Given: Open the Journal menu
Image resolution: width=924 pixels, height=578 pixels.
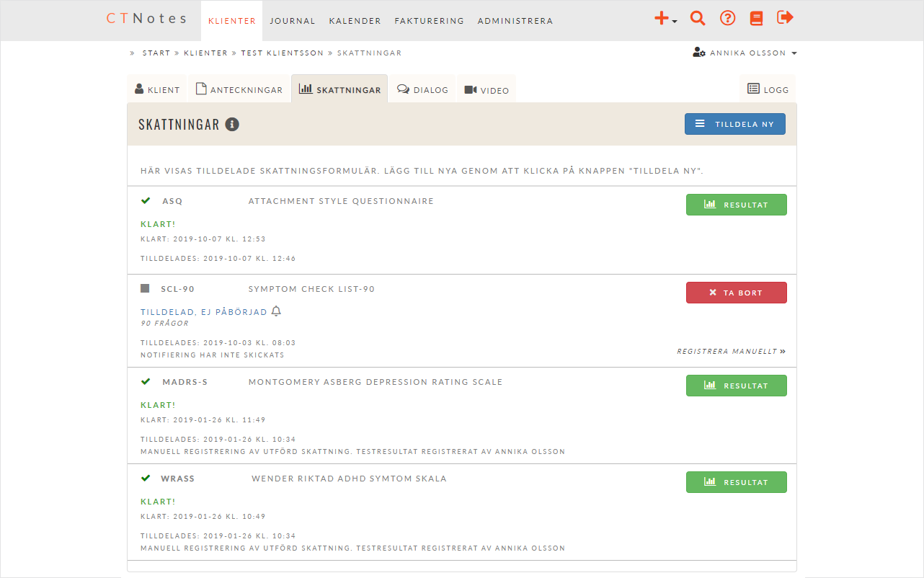Looking at the screenshot, I should coord(293,21).
